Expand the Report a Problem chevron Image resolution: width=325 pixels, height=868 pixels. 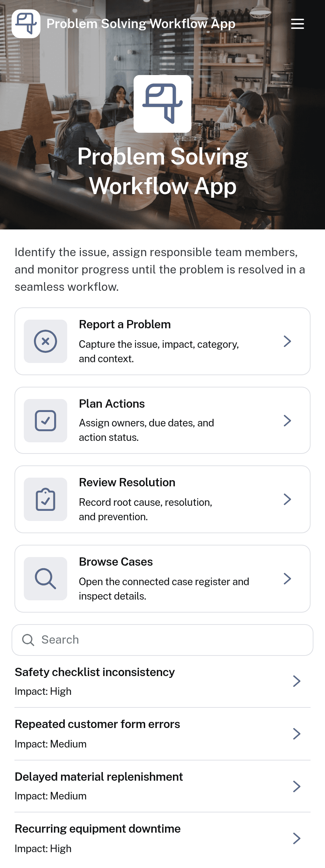coord(287,341)
